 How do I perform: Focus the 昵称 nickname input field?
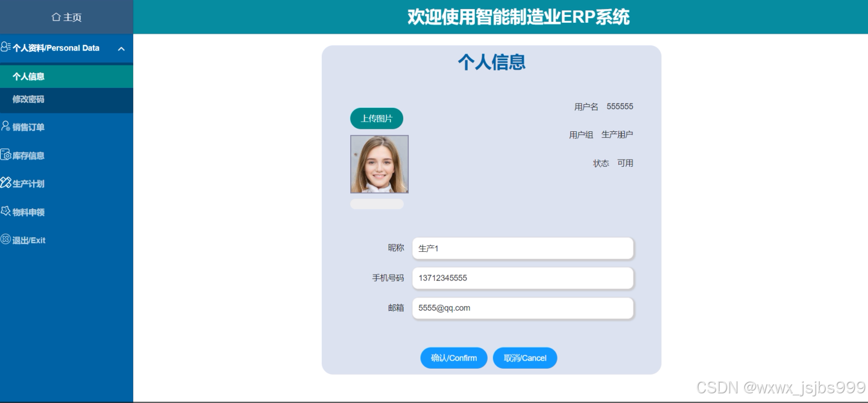(x=523, y=248)
